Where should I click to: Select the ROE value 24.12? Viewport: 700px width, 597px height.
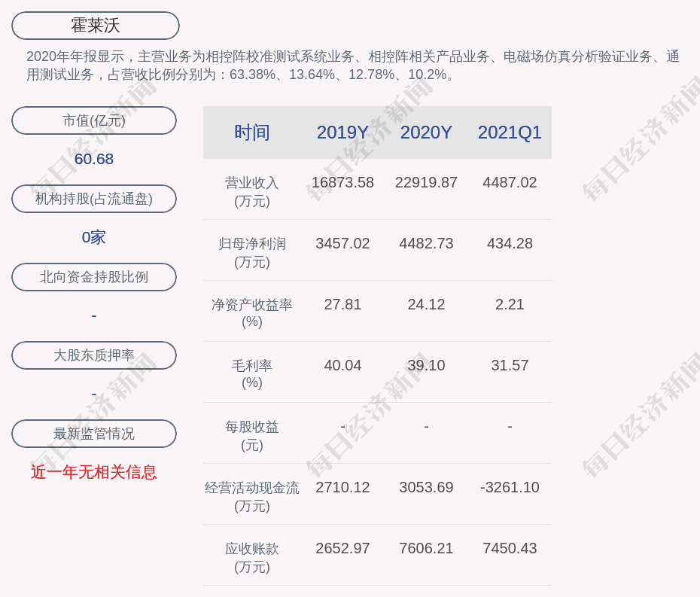(x=426, y=305)
